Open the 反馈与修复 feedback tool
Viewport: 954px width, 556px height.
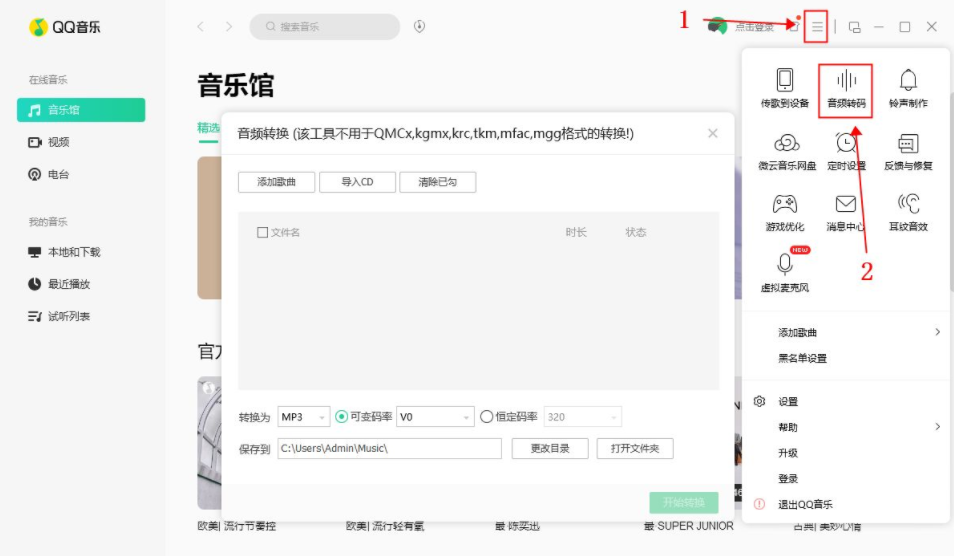(x=908, y=152)
